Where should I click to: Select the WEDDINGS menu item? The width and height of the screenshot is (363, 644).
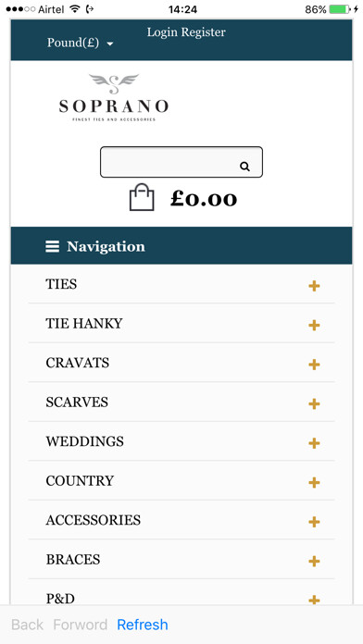tap(84, 441)
